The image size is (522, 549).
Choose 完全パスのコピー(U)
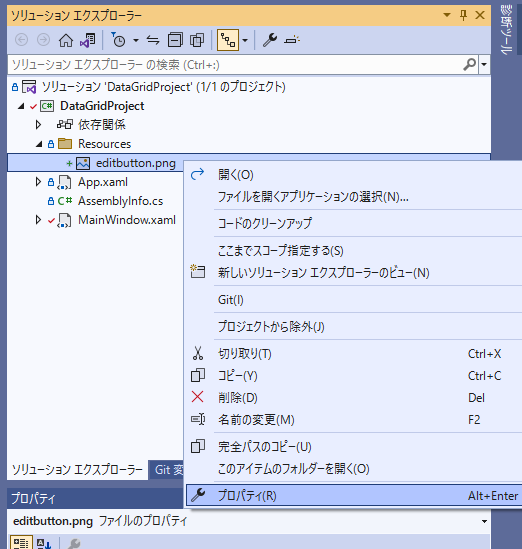pos(354,447)
